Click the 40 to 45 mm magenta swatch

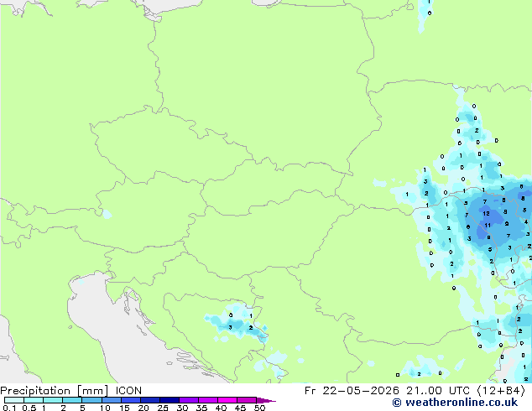(x=227, y=400)
